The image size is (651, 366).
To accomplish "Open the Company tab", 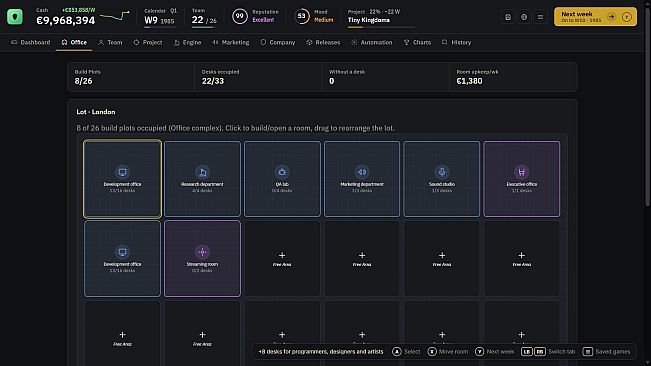I will coord(278,42).
